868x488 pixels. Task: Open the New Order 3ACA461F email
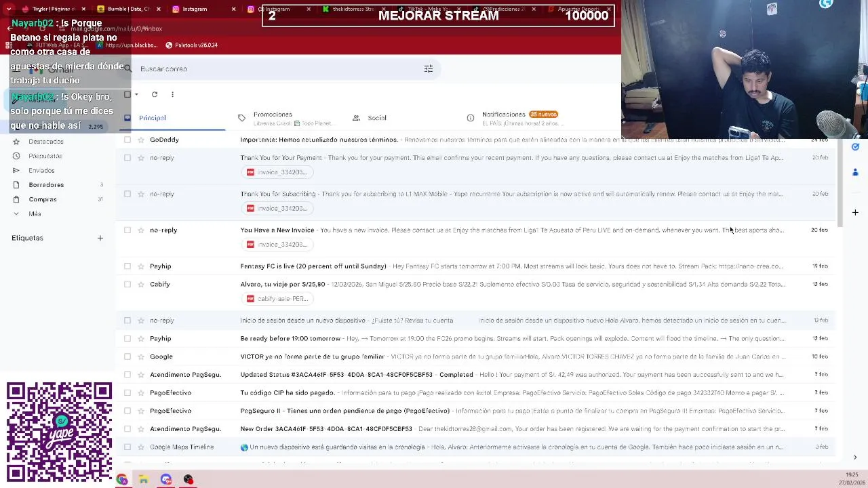(475, 429)
